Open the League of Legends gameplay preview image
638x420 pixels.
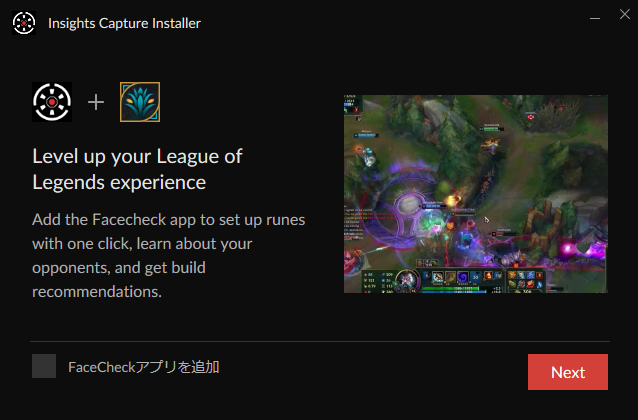coord(476,194)
